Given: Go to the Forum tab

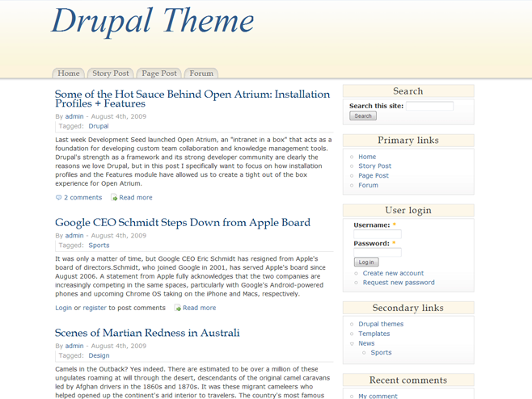Looking at the screenshot, I should (x=201, y=73).
